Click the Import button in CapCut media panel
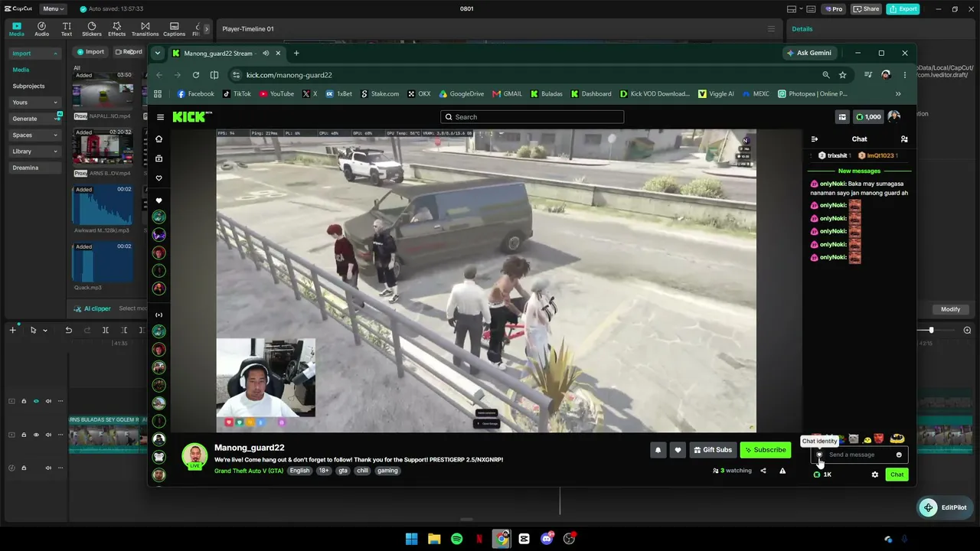 coord(90,52)
